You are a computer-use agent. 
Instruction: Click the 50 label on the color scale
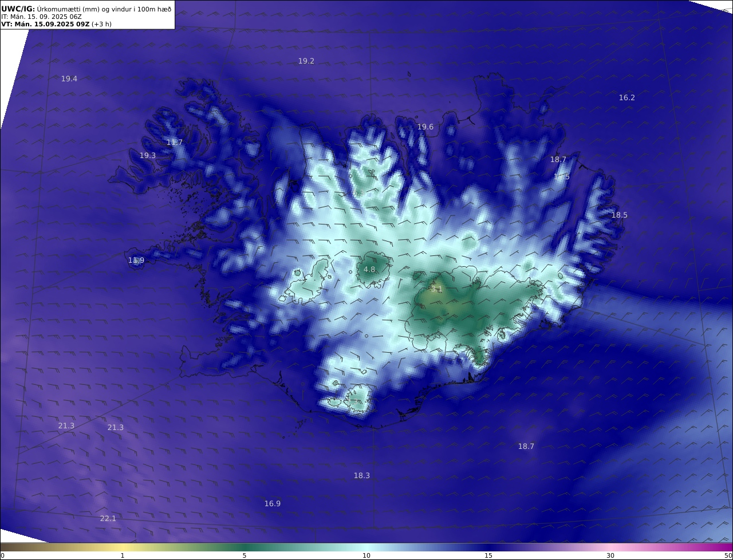coord(728,555)
